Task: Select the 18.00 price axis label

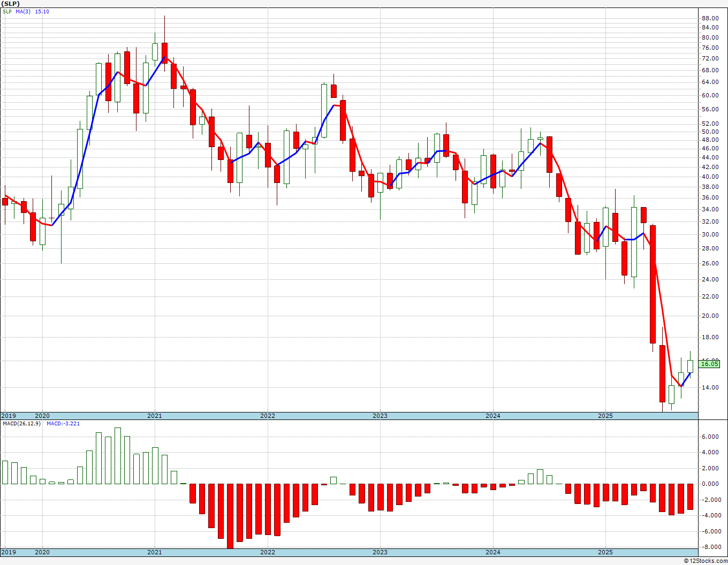Action: point(710,337)
